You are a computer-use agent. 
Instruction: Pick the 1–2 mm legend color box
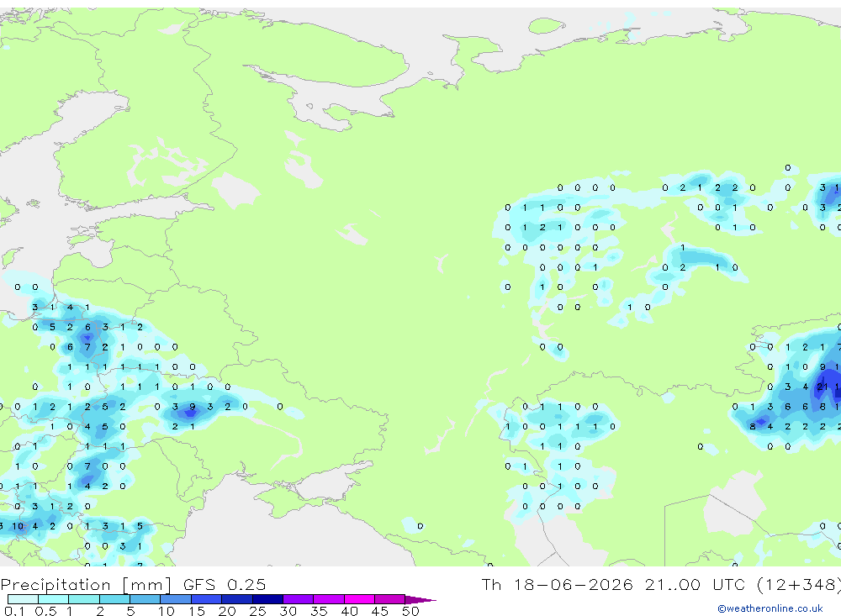pos(84,599)
